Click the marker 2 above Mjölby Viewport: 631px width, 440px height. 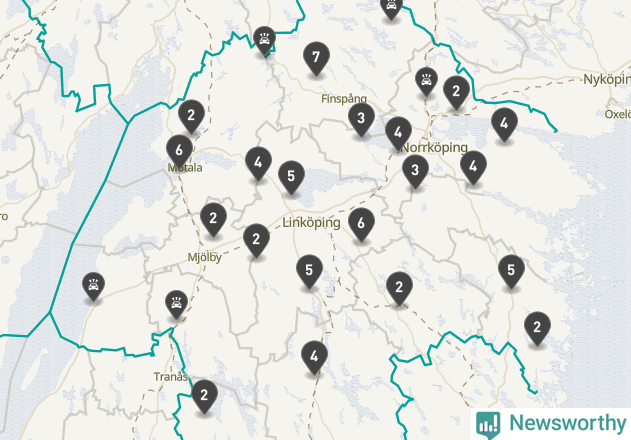[x=213, y=220]
